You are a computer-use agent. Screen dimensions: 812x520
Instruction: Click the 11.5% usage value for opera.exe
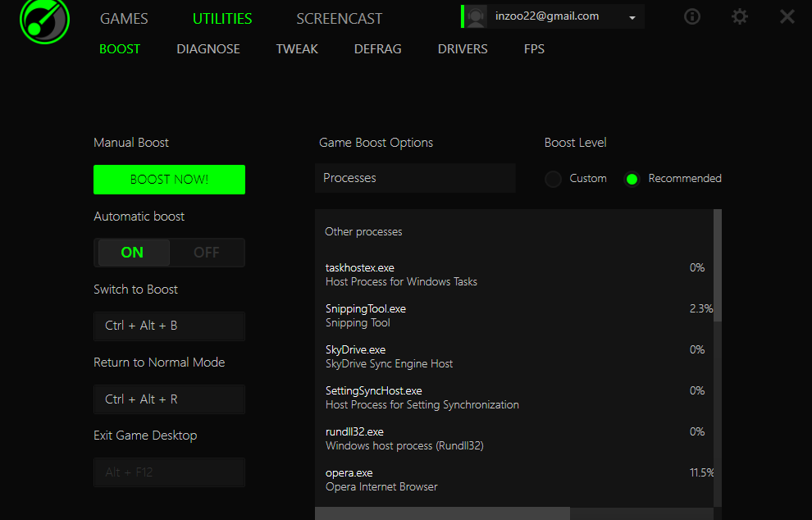click(x=702, y=472)
